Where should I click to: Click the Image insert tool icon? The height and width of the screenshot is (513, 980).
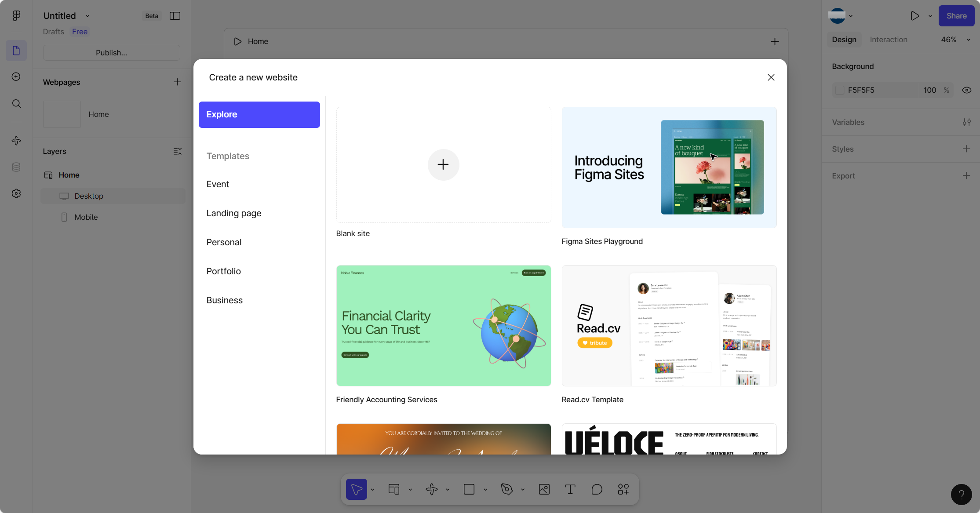(544, 489)
